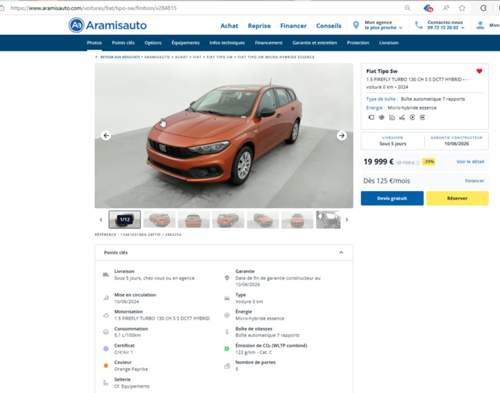Image resolution: width=500 pixels, height=393 pixels.
Task: Open the Conseils menu
Action: click(x=329, y=26)
